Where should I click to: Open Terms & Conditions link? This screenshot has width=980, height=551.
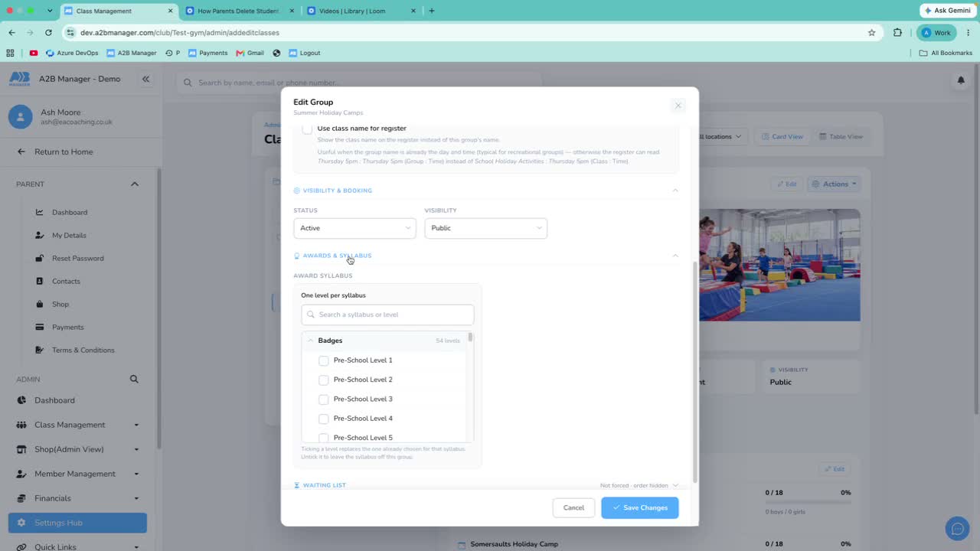point(83,350)
